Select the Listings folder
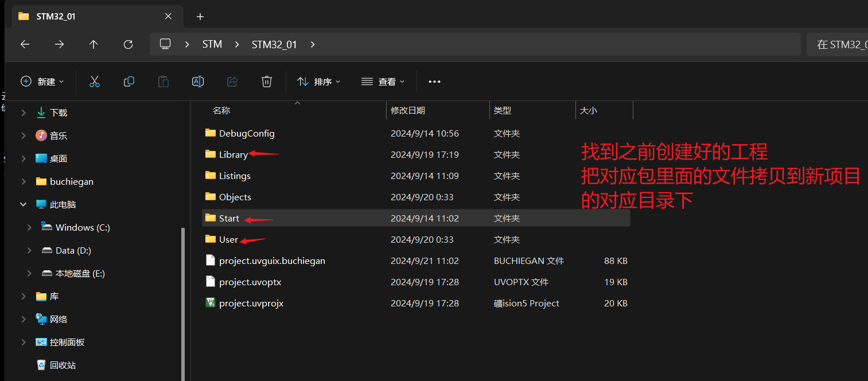Screen dimensions: 868x381 coord(416,176)
